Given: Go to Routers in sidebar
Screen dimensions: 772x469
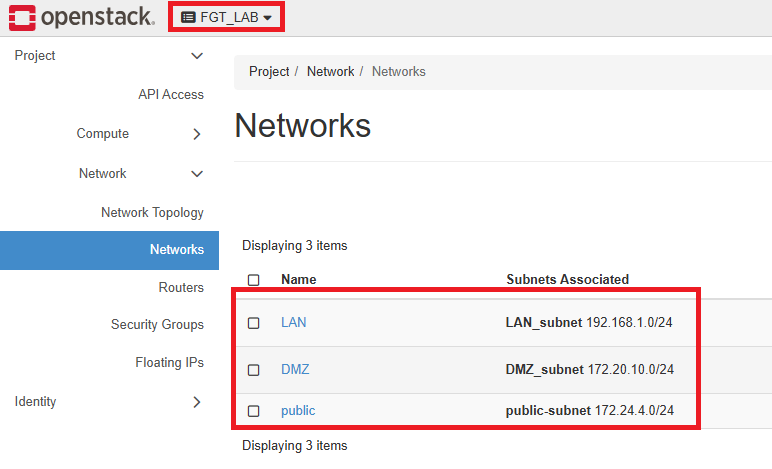Looking at the screenshot, I should (x=181, y=287).
